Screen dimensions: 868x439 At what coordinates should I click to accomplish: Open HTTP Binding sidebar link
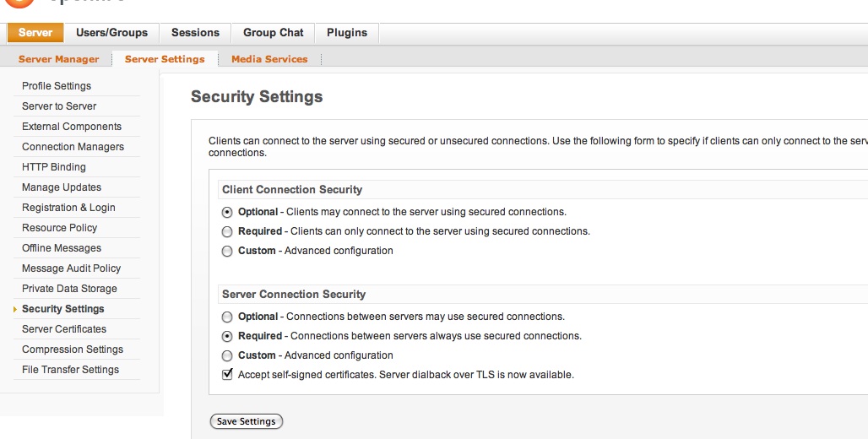point(54,167)
